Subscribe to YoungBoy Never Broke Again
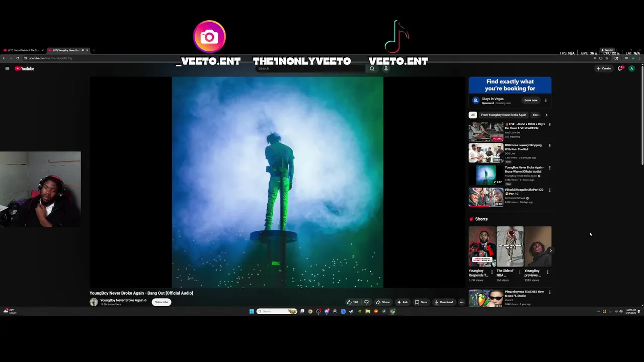Screen dimensions: 644x362 click(x=162, y=302)
